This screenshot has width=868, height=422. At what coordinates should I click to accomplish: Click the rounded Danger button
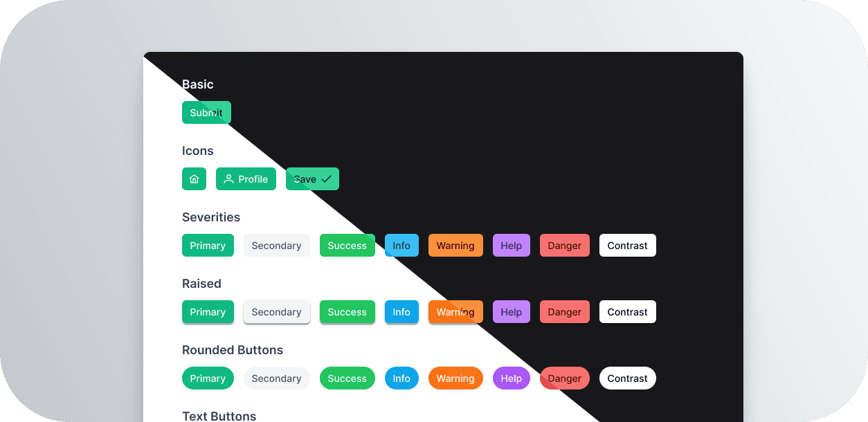[564, 378]
